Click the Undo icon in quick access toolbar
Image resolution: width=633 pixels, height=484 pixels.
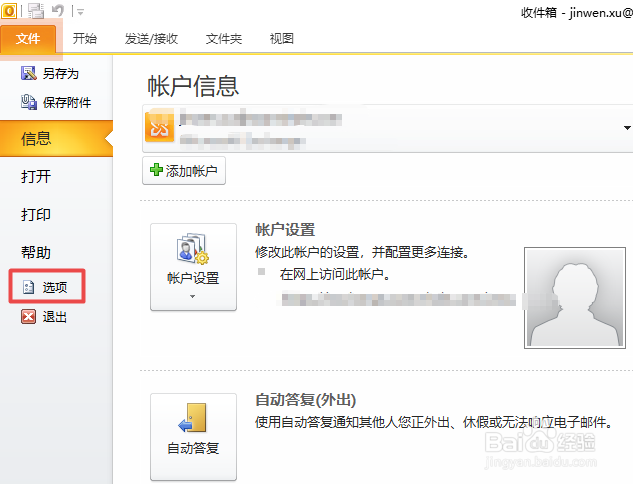(x=58, y=11)
